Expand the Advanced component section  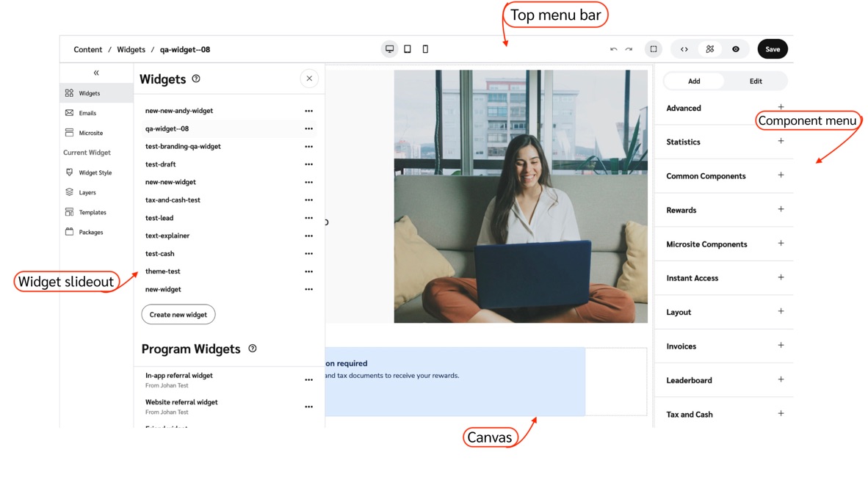[x=781, y=107]
